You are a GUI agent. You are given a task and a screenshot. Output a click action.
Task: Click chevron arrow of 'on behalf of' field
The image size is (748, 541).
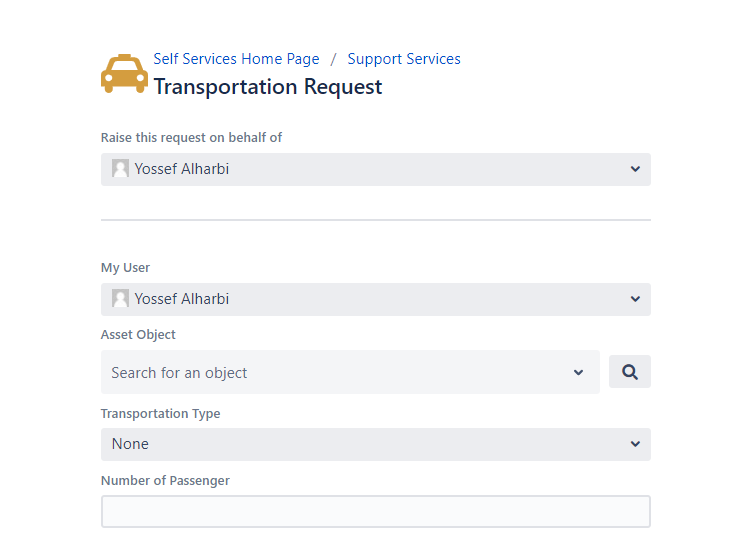(635, 169)
